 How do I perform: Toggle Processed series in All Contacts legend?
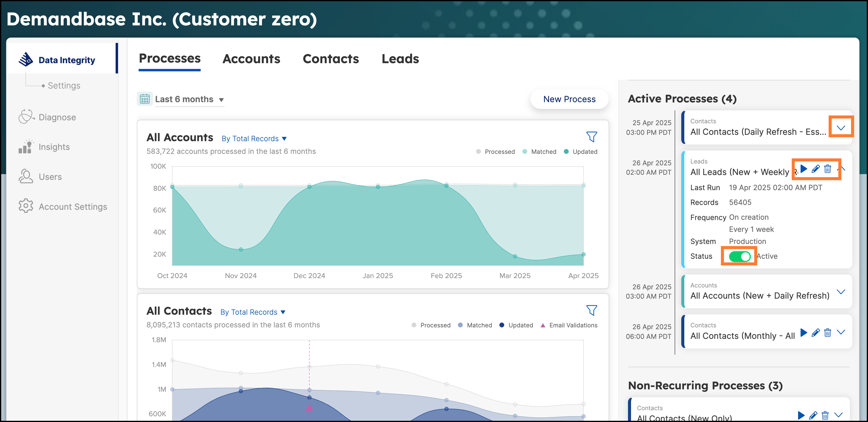click(431, 325)
